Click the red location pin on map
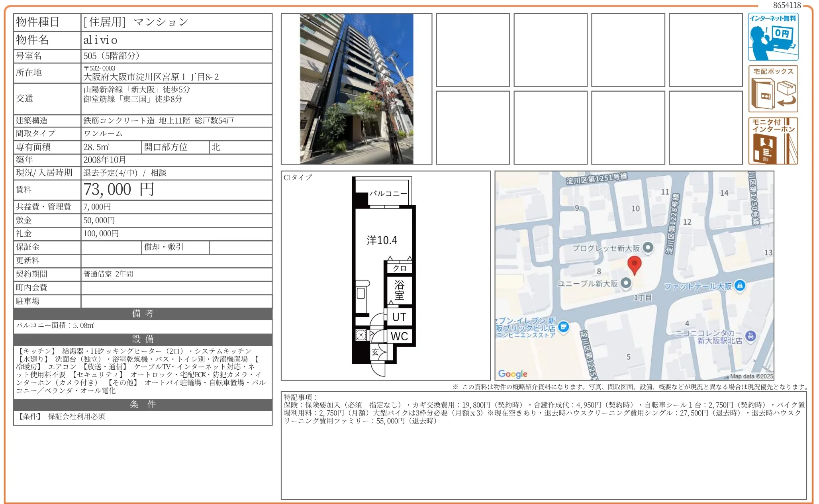 (634, 264)
